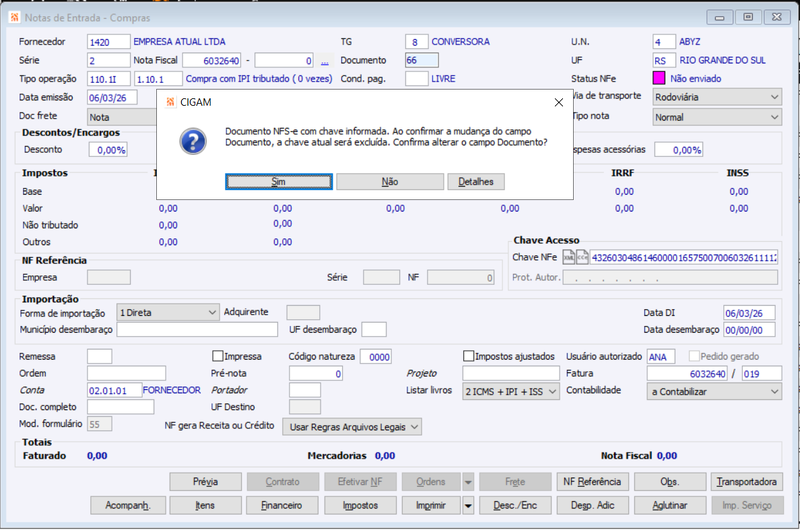The height and width of the screenshot is (530, 800).
Task: Open the Itens button at bottom
Action: (x=205, y=506)
